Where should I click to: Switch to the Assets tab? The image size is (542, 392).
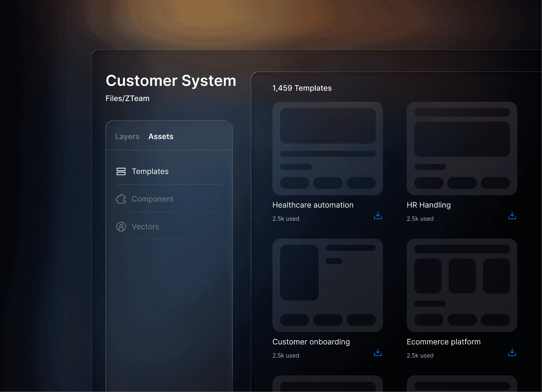click(x=161, y=136)
